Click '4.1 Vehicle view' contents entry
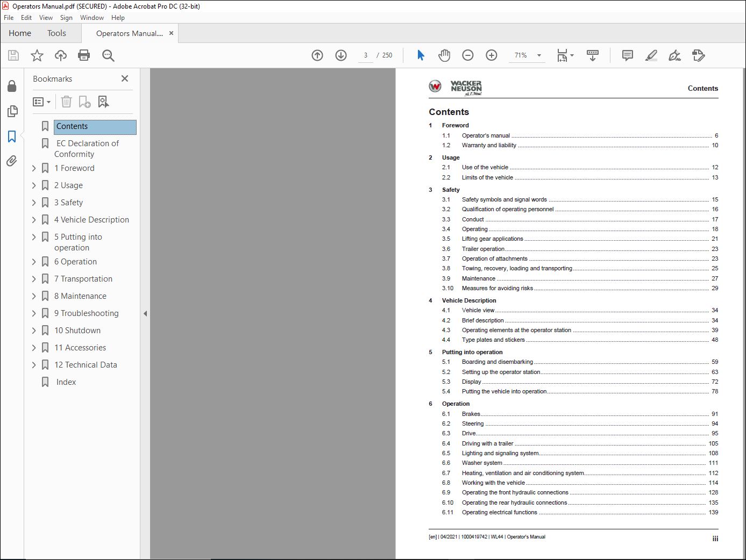The image size is (746, 560). 580,310
